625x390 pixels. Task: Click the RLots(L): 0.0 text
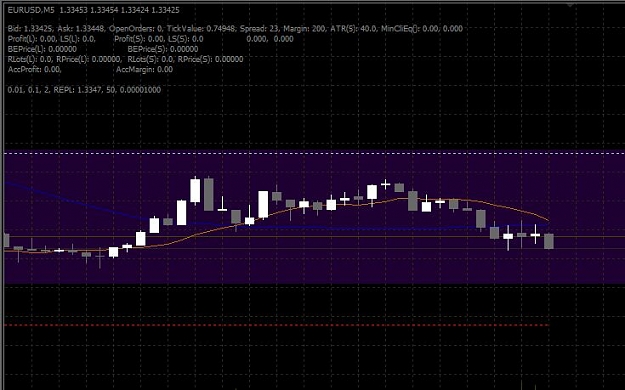30,59
